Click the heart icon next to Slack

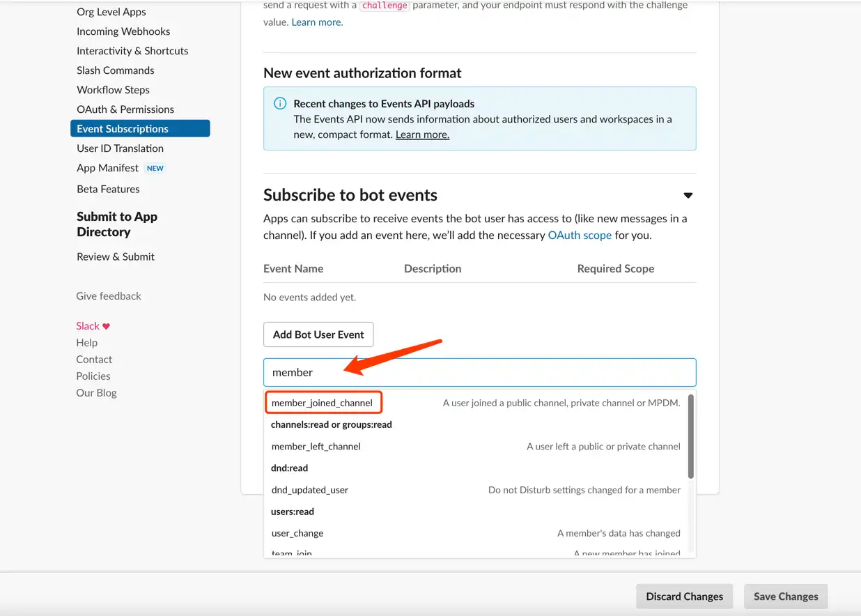click(x=106, y=326)
